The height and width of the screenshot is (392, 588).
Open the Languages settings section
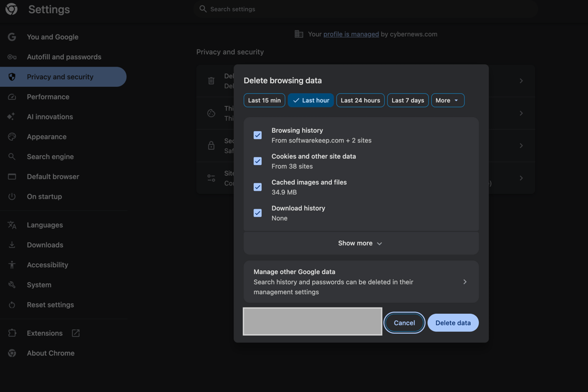click(63, 225)
